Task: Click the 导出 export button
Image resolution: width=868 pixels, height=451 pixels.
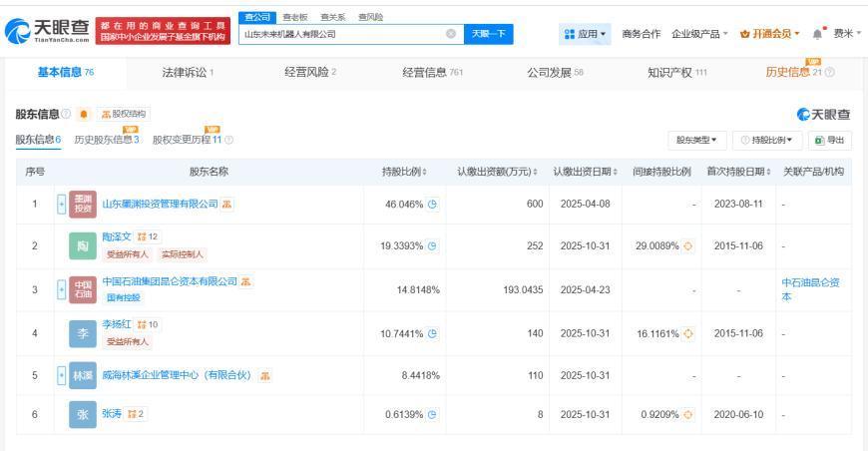Action: [829, 139]
